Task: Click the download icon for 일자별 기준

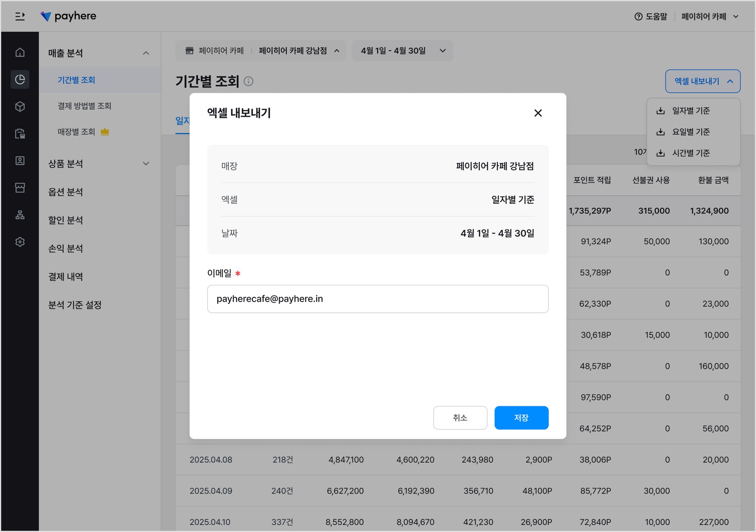Action: [660, 111]
